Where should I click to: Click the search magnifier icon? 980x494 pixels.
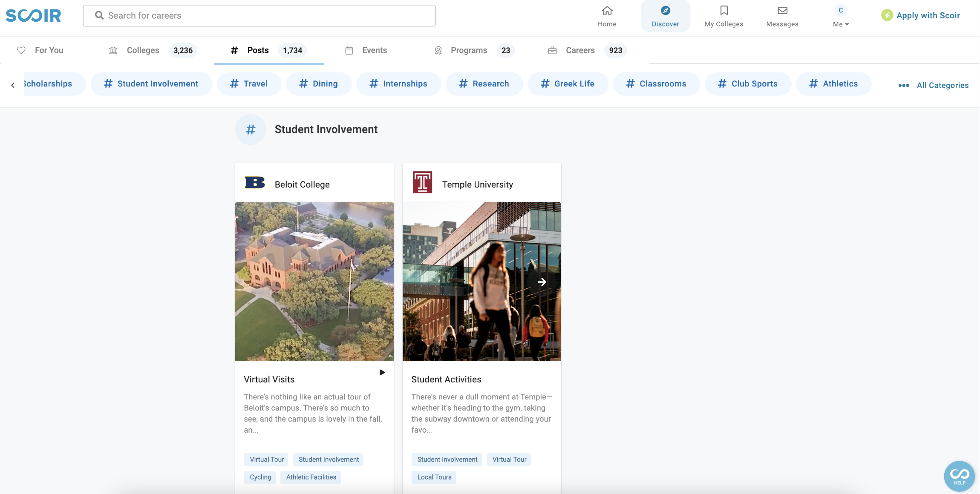[99, 15]
